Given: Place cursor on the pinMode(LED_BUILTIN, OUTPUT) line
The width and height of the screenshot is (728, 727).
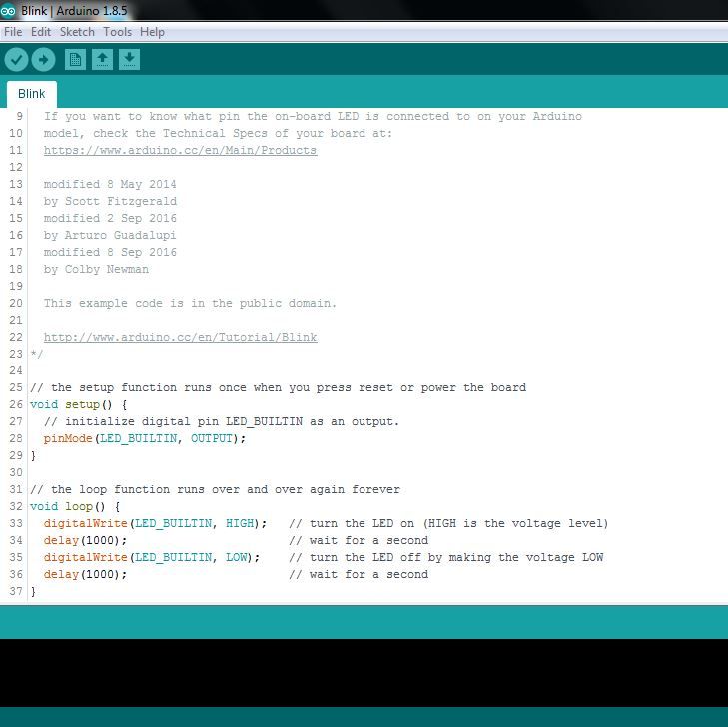Looking at the screenshot, I should pos(145,438).
